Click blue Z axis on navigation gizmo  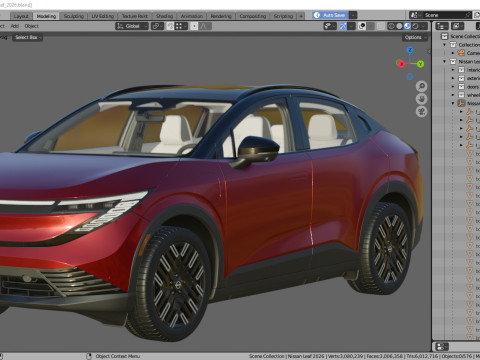tap(410, 50)
